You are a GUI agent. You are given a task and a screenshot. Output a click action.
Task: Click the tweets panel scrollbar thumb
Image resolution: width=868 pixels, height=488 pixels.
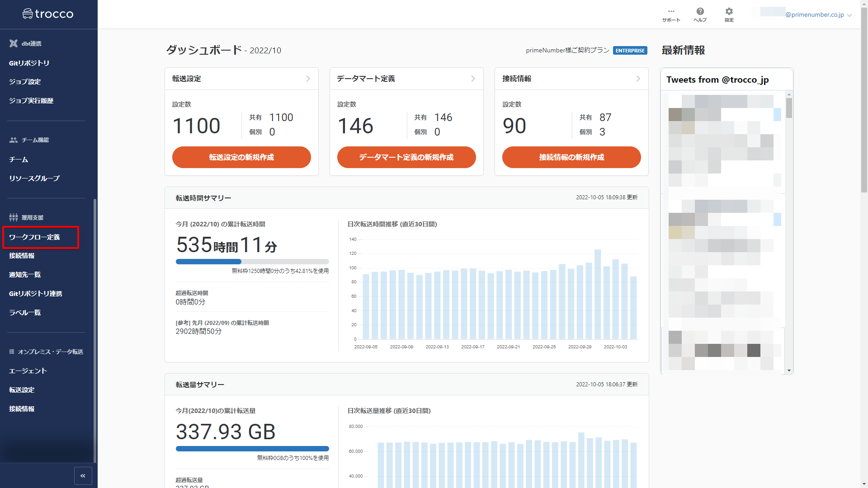click(789, 108)
